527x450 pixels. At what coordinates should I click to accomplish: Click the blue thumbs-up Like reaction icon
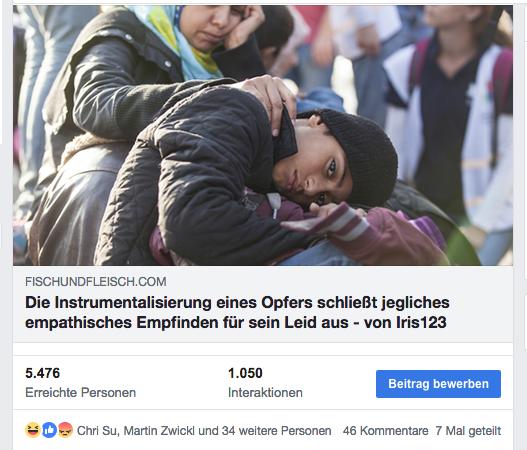[x=49, y=430]
